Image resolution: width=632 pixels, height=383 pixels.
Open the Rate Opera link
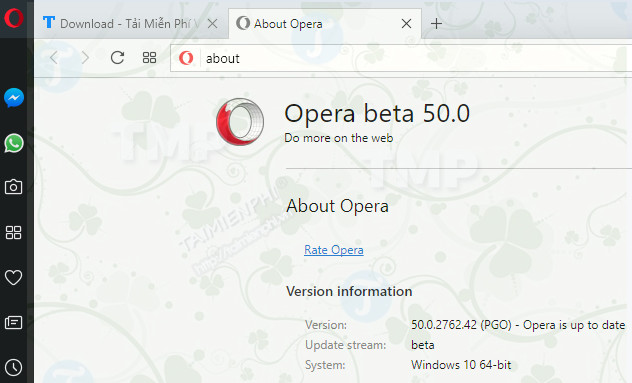pyautogui.click(x=334, y=250)
